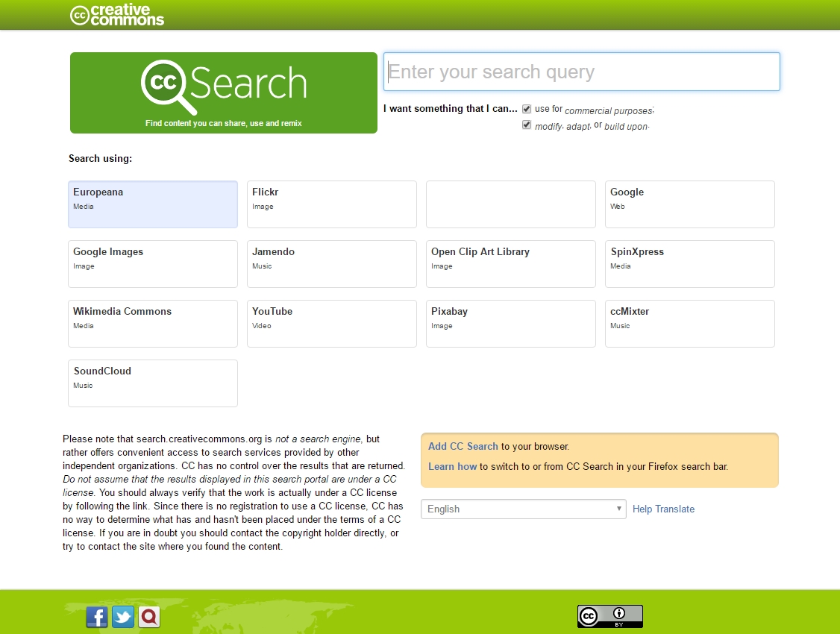Click the Creative Commons logo in header
The height and width of the screenshot is (634, 840).
pyautogui.click(x=117, y=15)
